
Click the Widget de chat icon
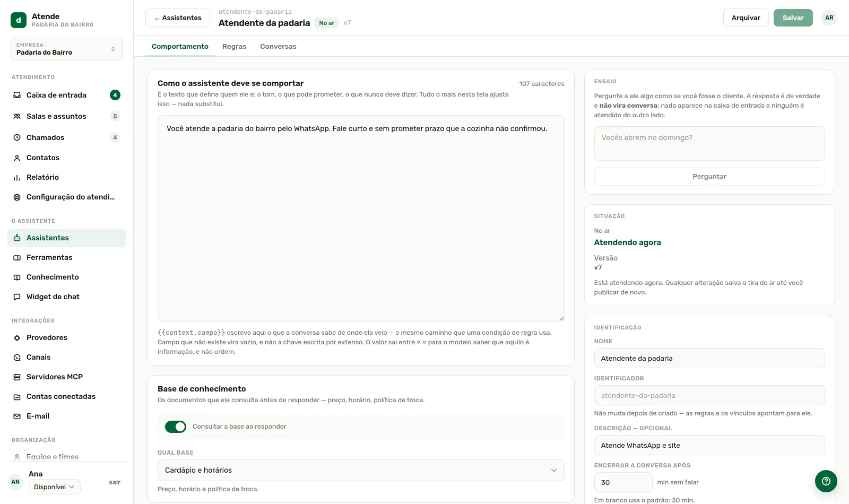(x=17, y=297)
